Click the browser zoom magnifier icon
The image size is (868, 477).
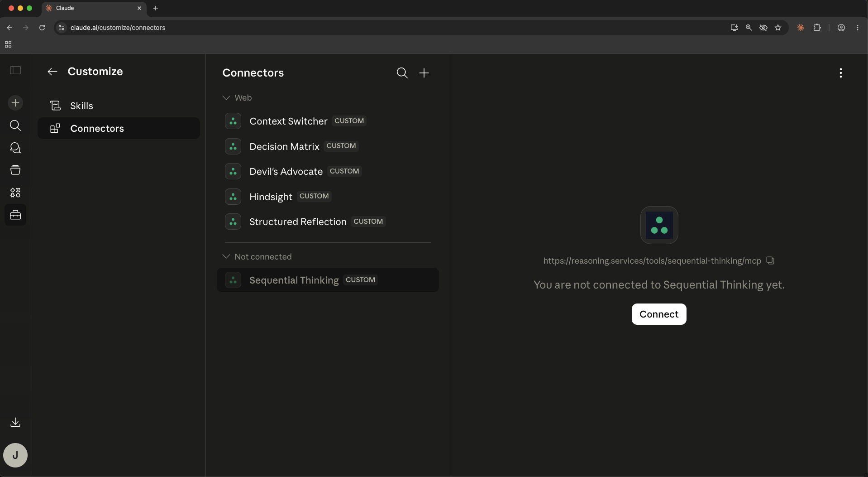pyautogui.click(x=749, y=28)
